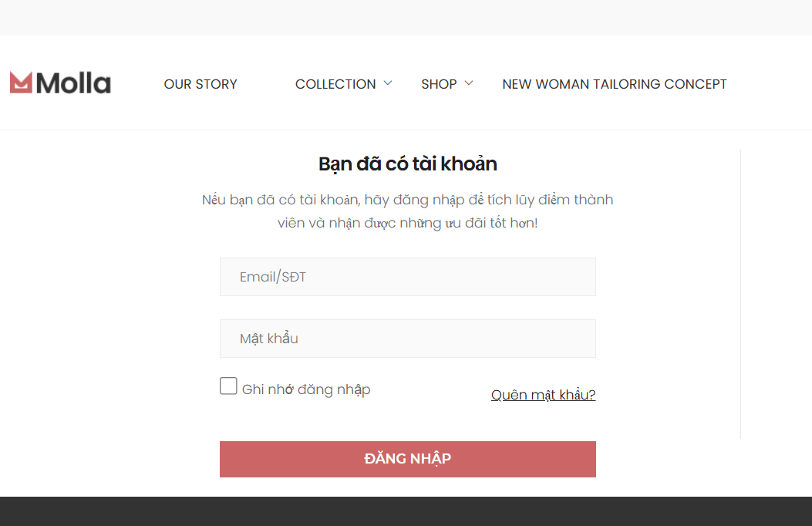Open the OUR STORY page
This screenshot has width=812, height=526.
click(x=200, y=84)
